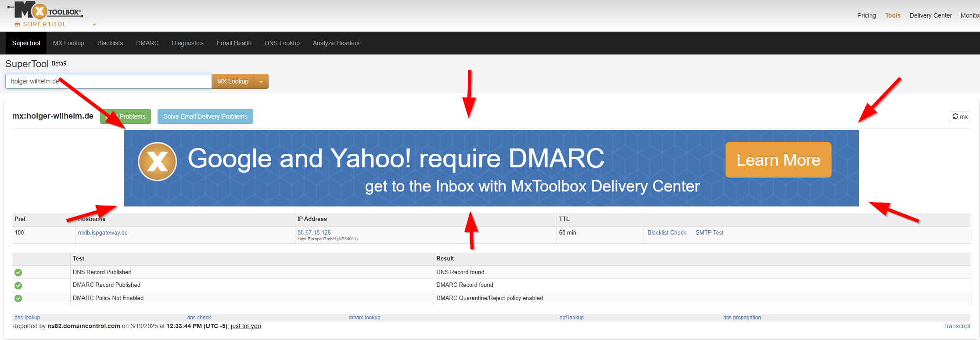Click the IP Address column header
The height and width of the screenshot is (340, 980).
[312, 219]
